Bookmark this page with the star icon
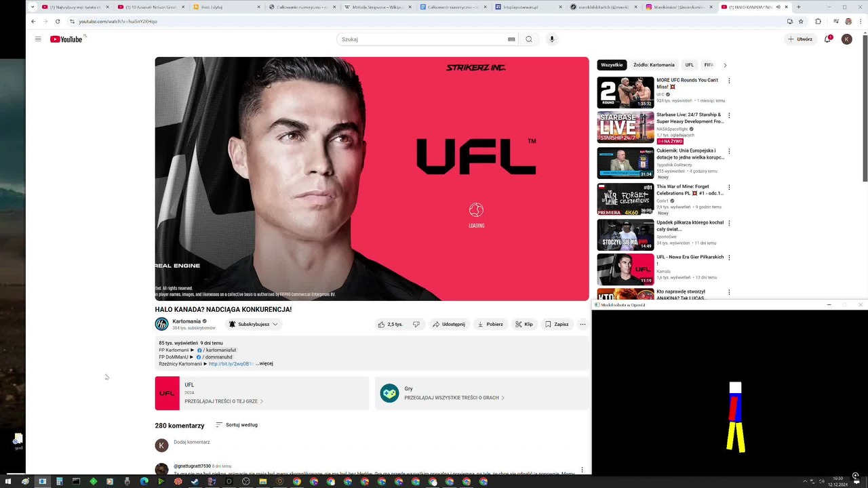The height and width of the screenshot is (488, 868). point(801,21)
